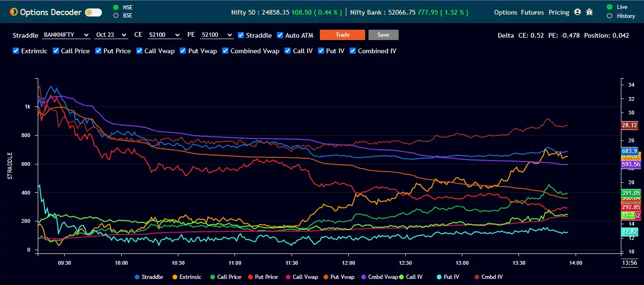This screenshot has width=644, height=285.
Task: Toggle Put IV series in the legend
Action: pyautogui.click(x=439, y=277)
